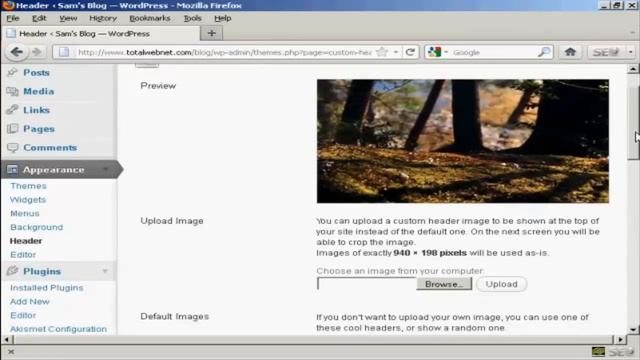Close the status bar X icon

click(x=11, y=352)
